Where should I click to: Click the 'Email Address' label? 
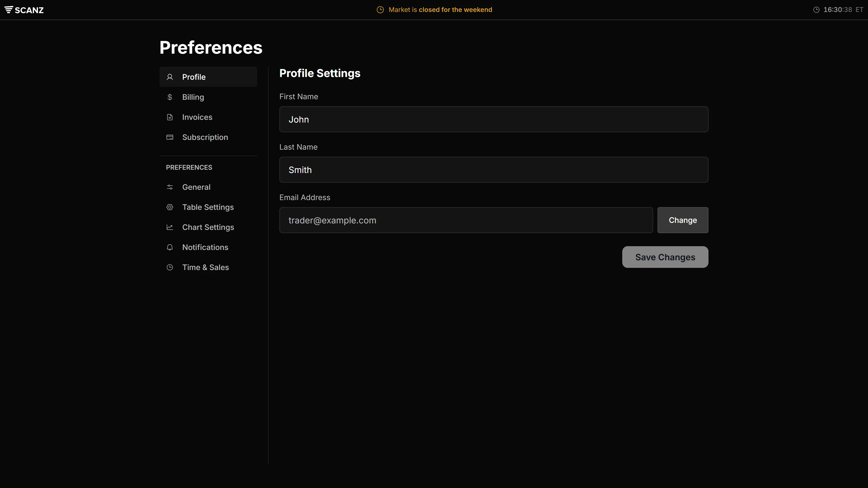[x=305, y=198]
